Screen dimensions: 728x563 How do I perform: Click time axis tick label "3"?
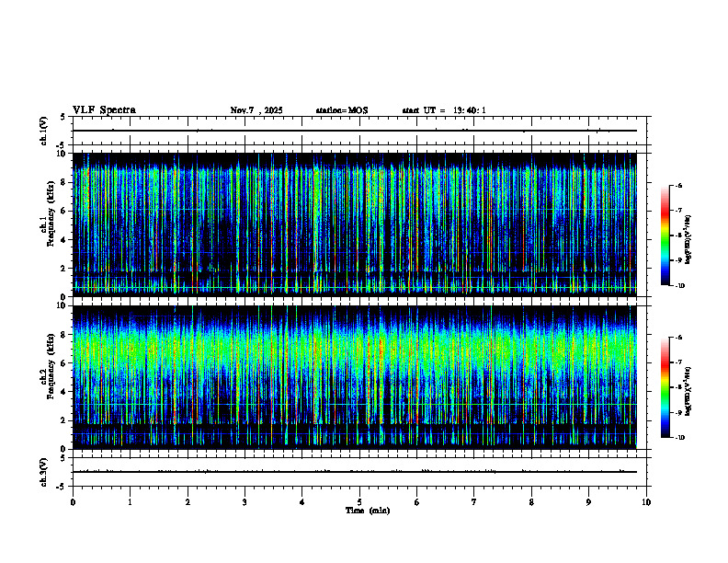[x=245, y=502]
